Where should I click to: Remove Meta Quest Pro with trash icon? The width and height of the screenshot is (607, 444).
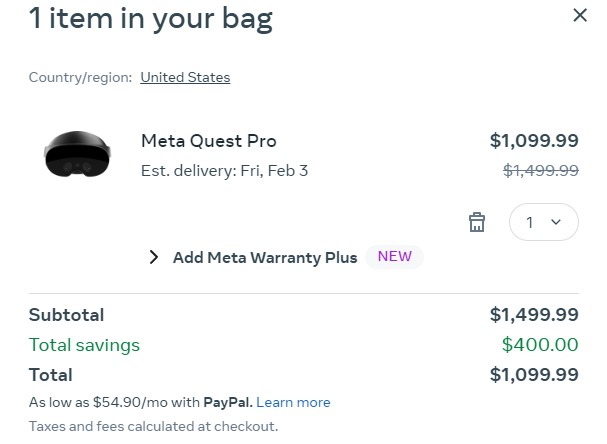click(x=477, y=222)
